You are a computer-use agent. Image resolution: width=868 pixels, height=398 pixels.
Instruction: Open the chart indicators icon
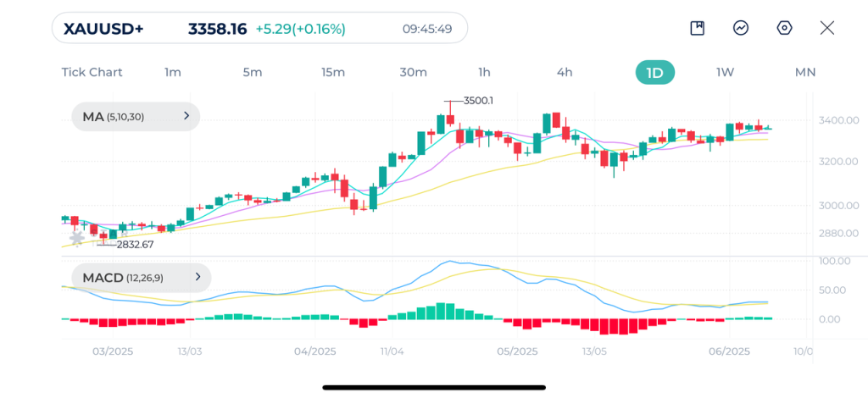(x=741, y=28)
